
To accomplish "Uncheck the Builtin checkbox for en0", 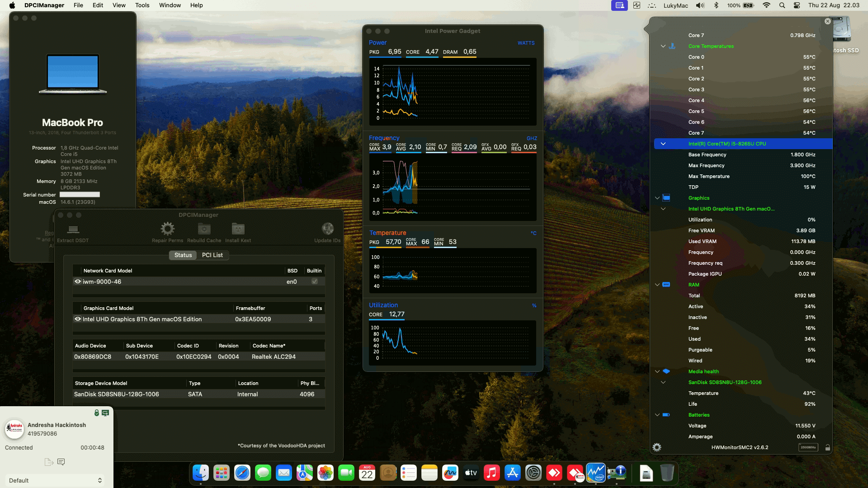I will point(313,281).
